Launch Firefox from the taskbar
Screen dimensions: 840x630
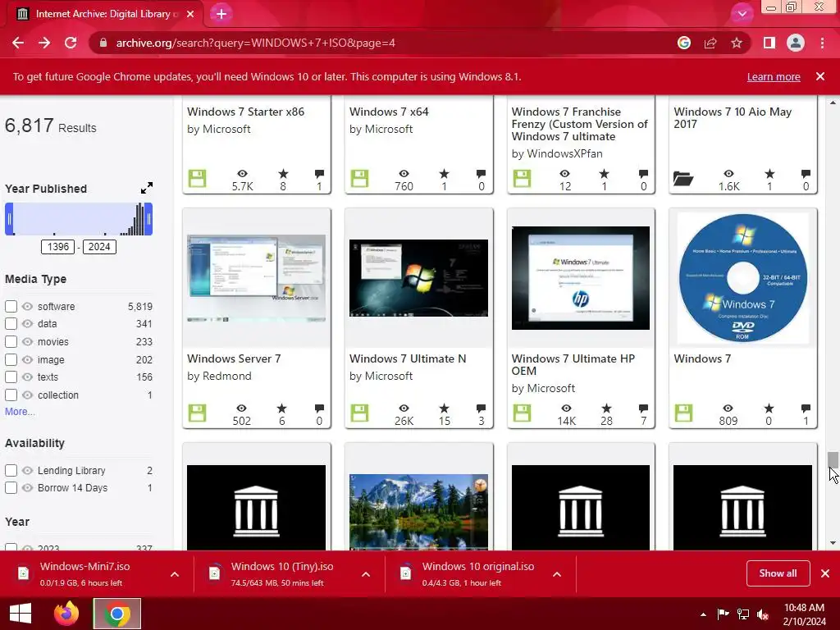[x=66, y=614]
